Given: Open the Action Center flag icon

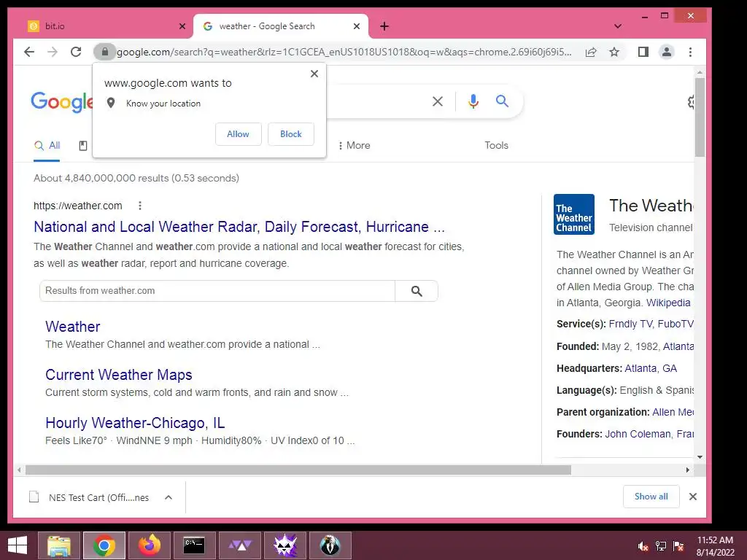Looking at the screenshot, I should [678, 546].
